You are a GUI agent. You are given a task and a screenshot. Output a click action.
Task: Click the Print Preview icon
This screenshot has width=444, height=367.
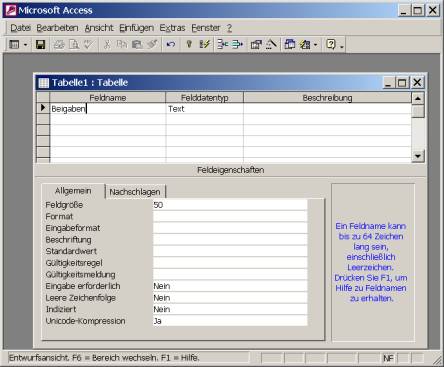click(73, 44)
